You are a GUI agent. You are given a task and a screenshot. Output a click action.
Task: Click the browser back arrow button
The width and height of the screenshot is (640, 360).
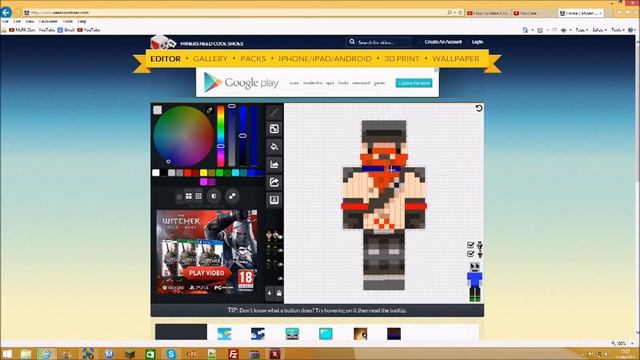[x=6, y=12]
